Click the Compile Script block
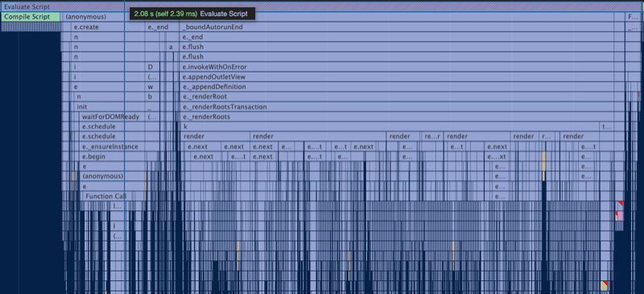 pos(31,17)
